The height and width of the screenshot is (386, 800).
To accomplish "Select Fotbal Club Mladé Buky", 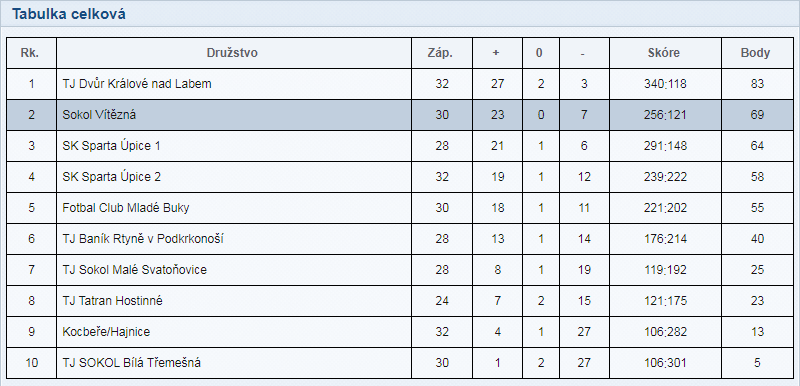I will [126, 208].
